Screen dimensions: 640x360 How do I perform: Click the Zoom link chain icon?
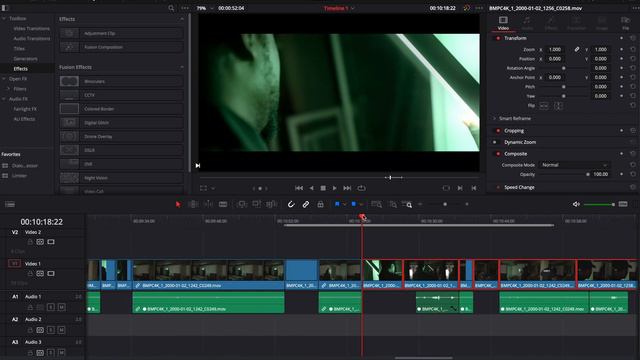click(x=577, y=49)
